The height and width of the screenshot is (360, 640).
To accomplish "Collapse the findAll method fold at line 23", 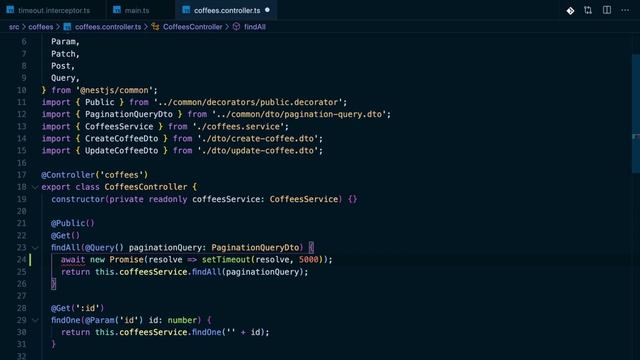I will (x=35, y=248).
